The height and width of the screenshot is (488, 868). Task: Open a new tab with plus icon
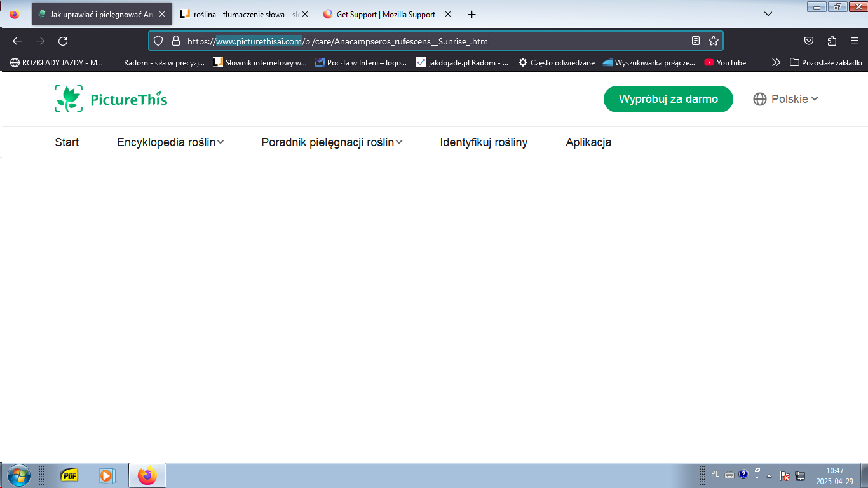[x=471, y=14]
